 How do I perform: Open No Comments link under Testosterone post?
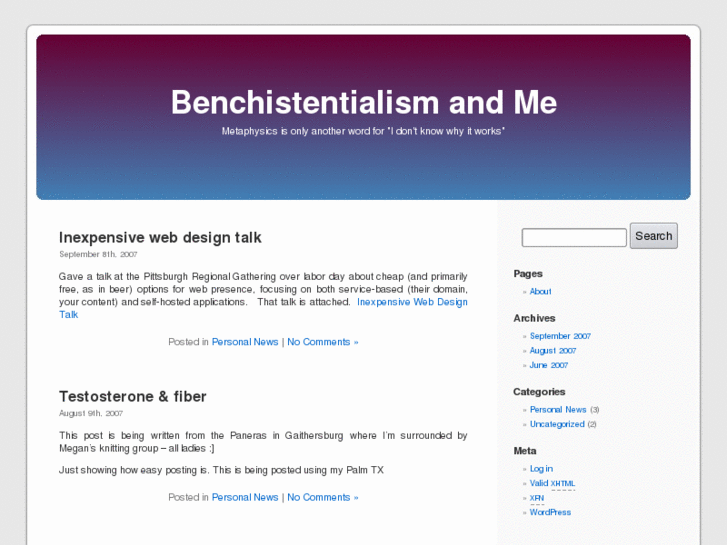[322, 497]
